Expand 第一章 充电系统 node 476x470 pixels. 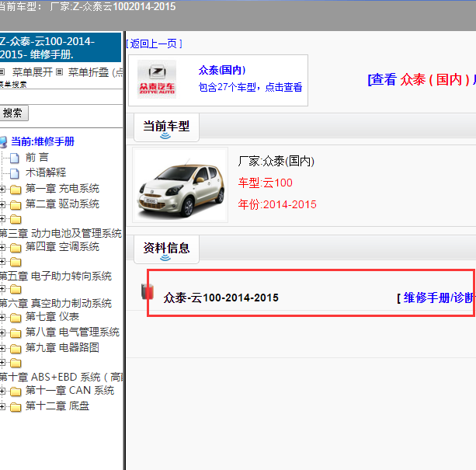click(2, 189)
